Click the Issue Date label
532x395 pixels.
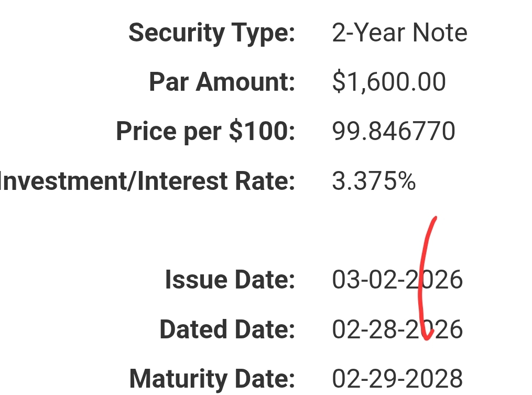point(230,280)
